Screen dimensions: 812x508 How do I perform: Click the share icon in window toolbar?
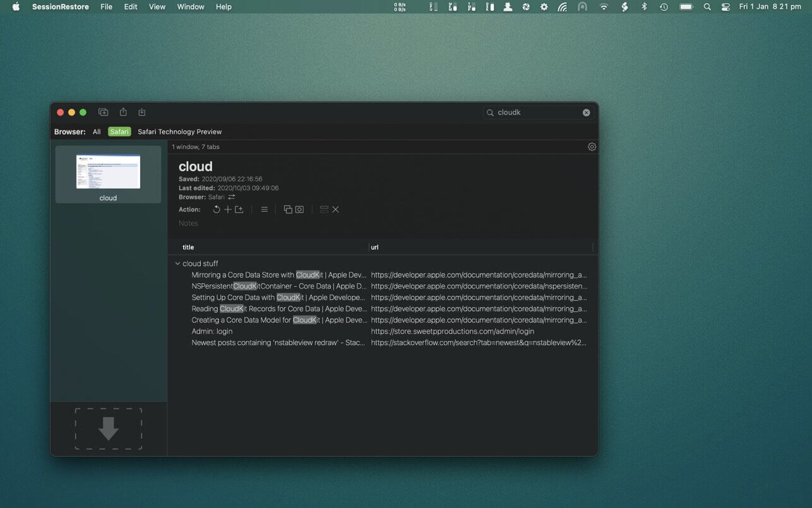(123, 112)
